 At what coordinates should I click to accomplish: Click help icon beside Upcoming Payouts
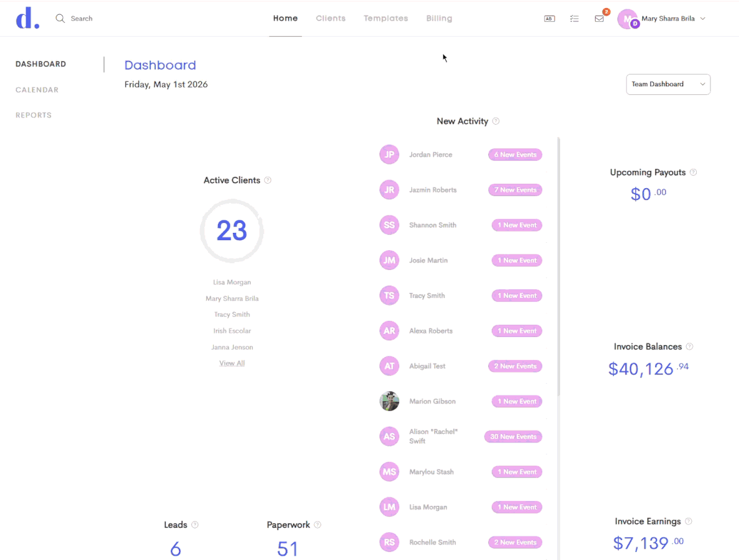click(693, 173)
